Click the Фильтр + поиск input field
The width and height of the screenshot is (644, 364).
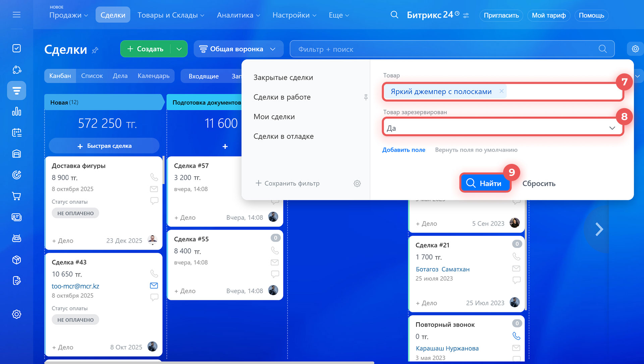tap(436, 49)
